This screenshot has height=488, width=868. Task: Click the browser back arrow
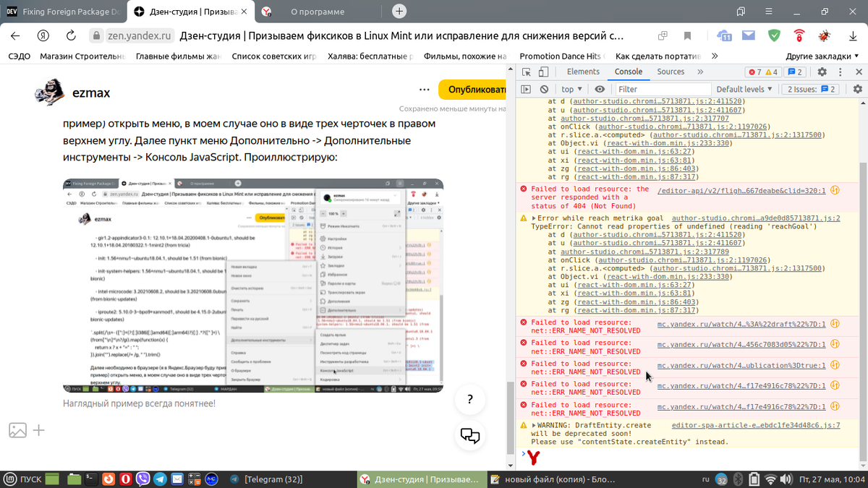tap(16, 35)
